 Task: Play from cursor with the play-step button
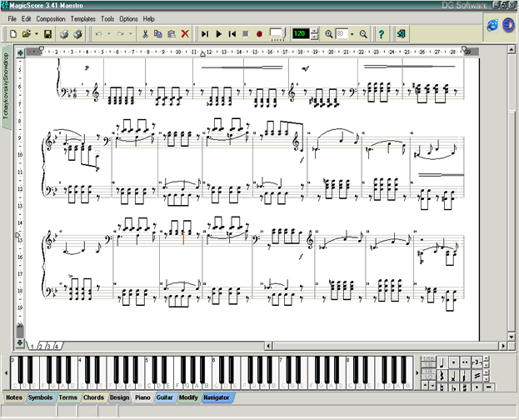point(205,34)
